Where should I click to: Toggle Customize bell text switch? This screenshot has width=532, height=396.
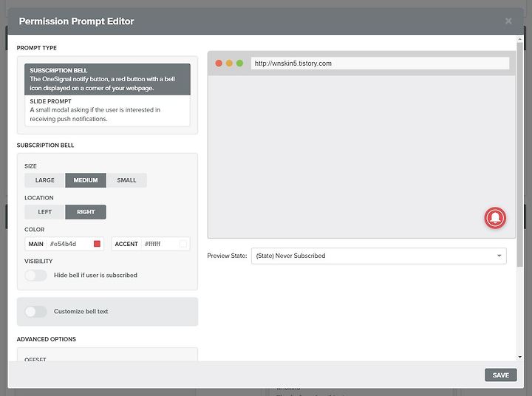coord(35,312)
